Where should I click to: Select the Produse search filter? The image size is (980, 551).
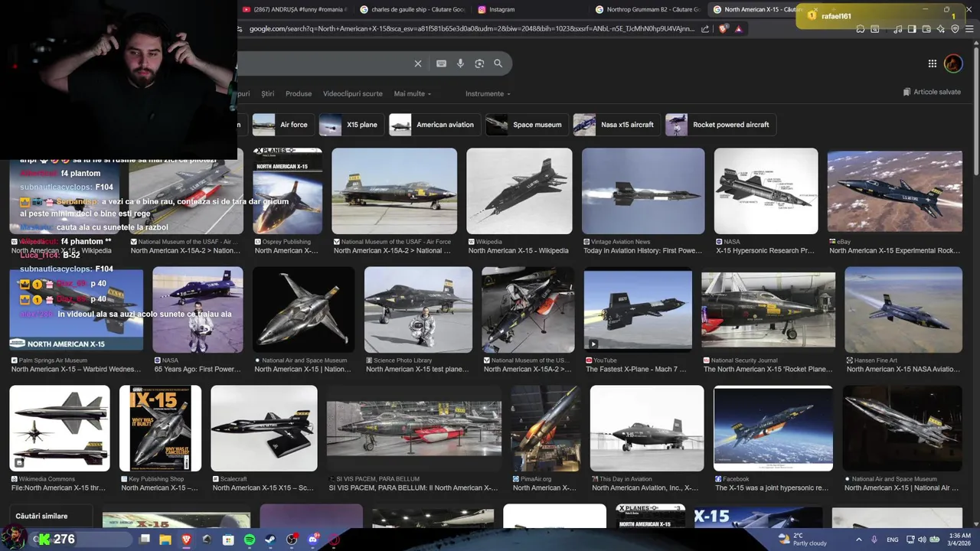click(299, 93)
